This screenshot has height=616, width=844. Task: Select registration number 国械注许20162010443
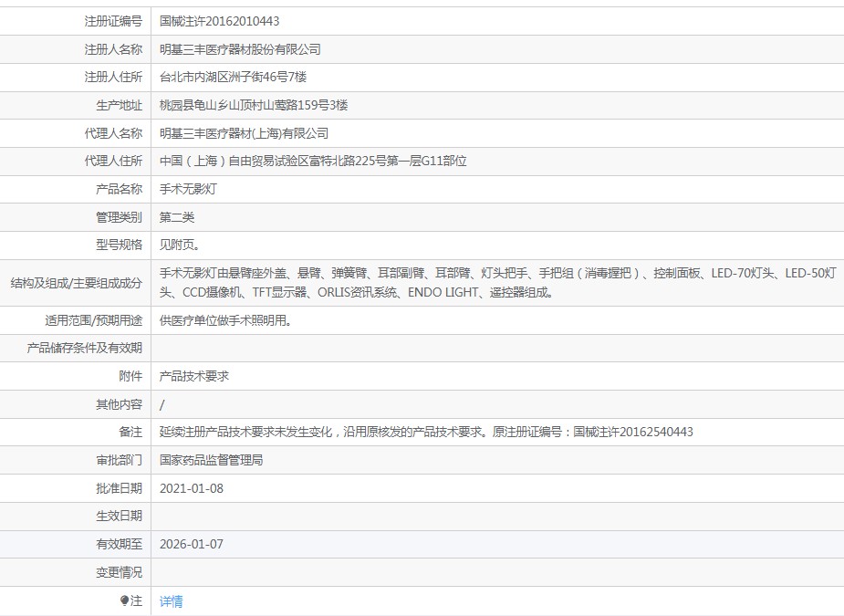coord(220,21)
